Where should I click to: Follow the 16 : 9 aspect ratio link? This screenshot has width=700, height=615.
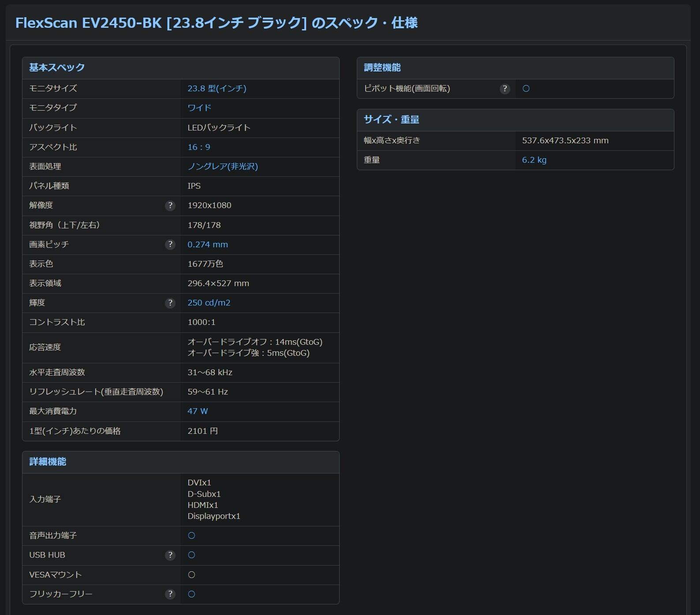point(199,147)
